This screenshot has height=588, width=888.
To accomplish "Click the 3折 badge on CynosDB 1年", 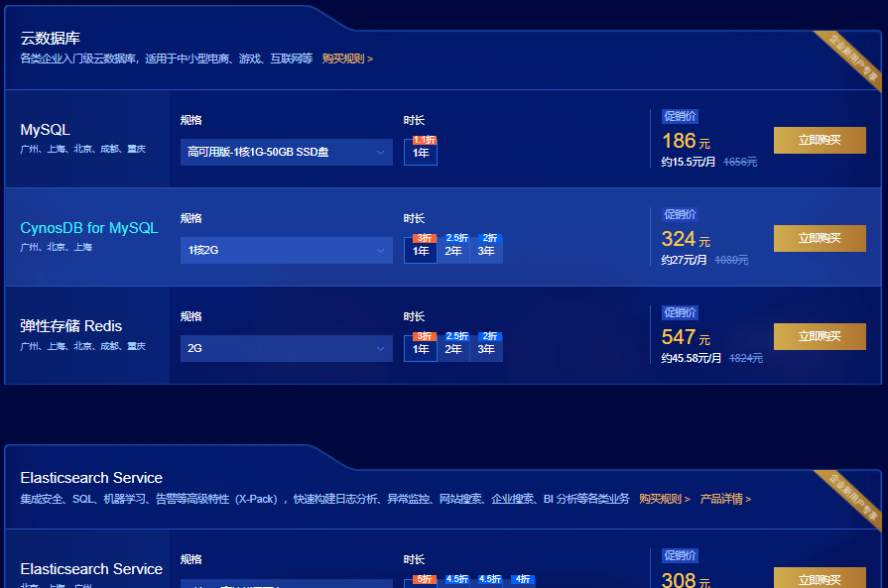I will (425, 238).
